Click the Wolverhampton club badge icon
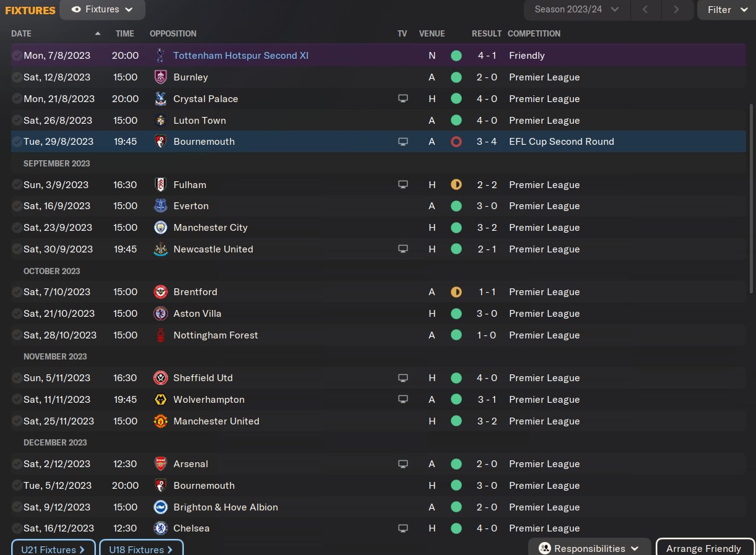 [160, 400]
